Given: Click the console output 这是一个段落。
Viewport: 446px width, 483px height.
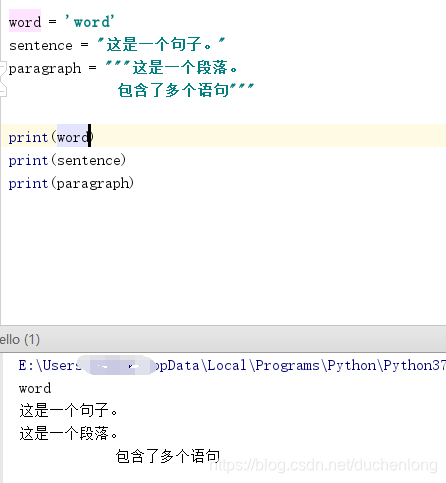Looking at the screenshot, I should [68, 434].
